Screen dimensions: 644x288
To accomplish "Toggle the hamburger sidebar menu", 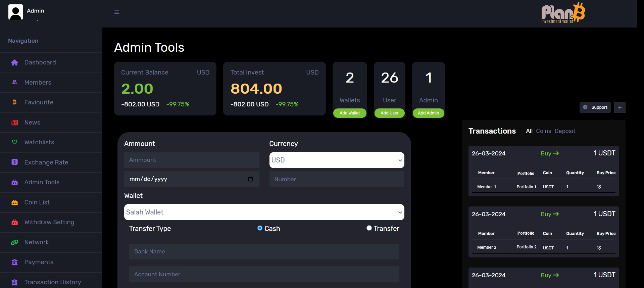I will pyautogui.click(x=117, y=12).
